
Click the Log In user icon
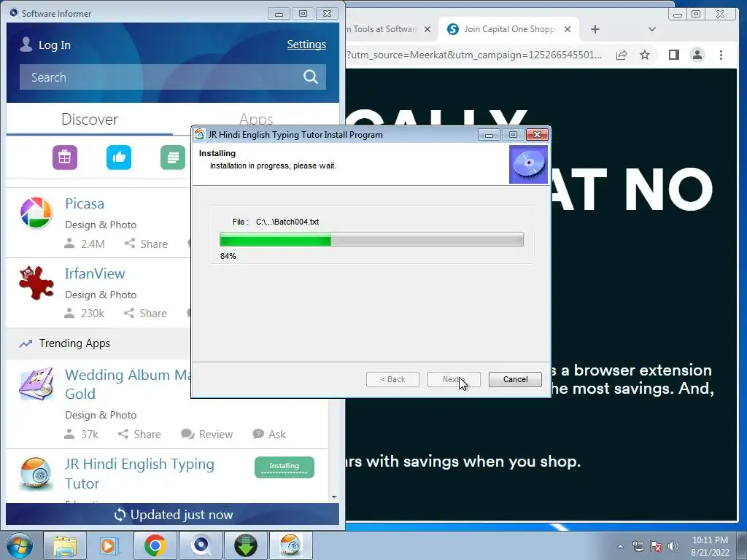[26, 44]
